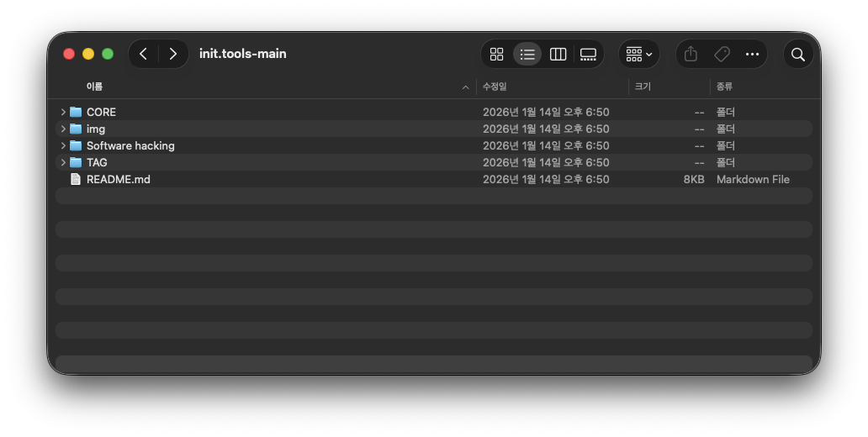Sort by the 수정일 column header
Image resolution: width=868 pixels, height=437 pixels.
(x=495, y=87)
